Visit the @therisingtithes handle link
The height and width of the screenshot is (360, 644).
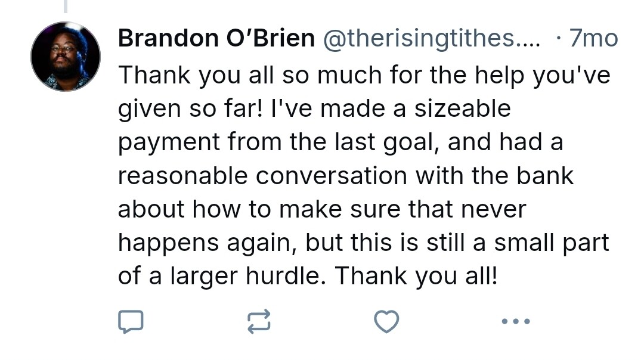419,38
